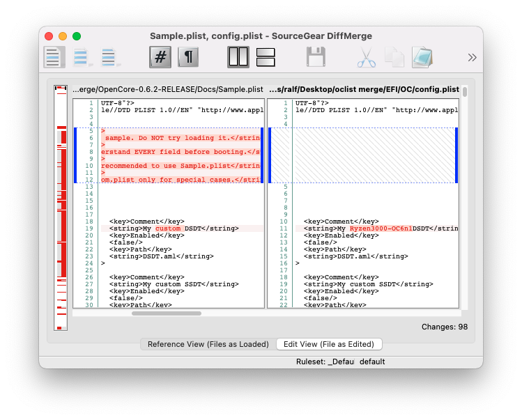Open Reference View (Files as Loaded) tab
This screenshot has height=420, width=522.
(208, 344)
